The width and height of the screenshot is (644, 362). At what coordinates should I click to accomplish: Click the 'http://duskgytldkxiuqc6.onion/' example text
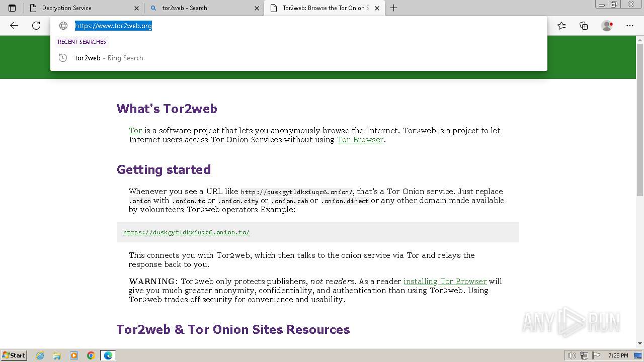point(297,192)
